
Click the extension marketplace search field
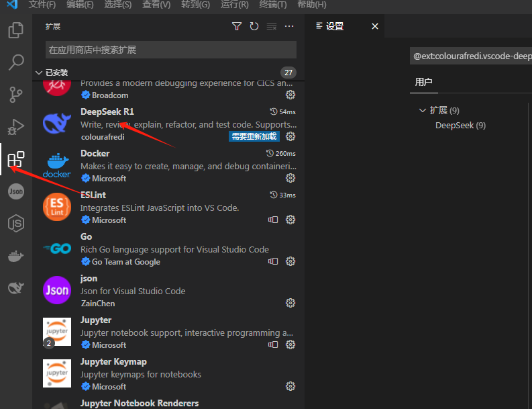click(x=171, y=50)
